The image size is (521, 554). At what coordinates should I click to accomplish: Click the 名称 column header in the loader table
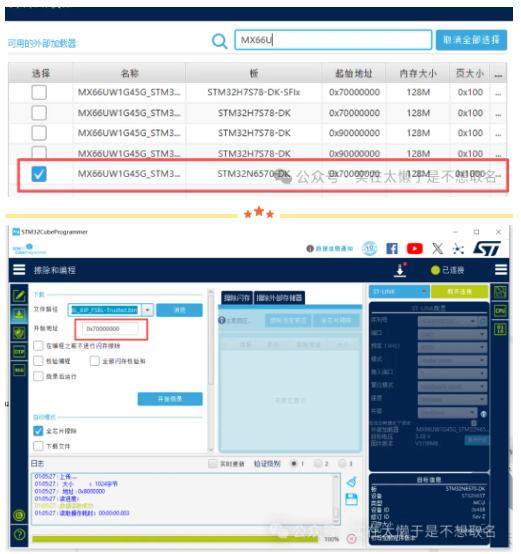(x=129, y=73)
